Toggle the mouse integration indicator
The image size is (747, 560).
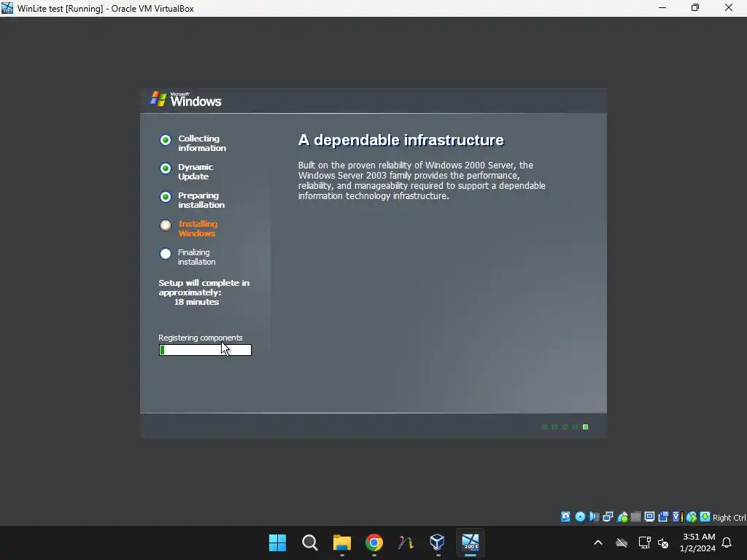coord(692,517)
